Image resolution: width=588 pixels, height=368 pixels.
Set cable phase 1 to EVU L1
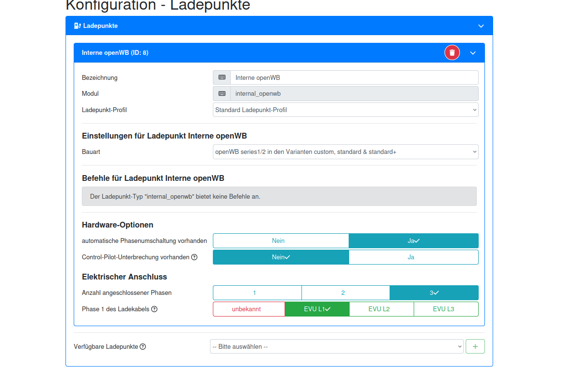pyautogui.click(x=317, y=309)
